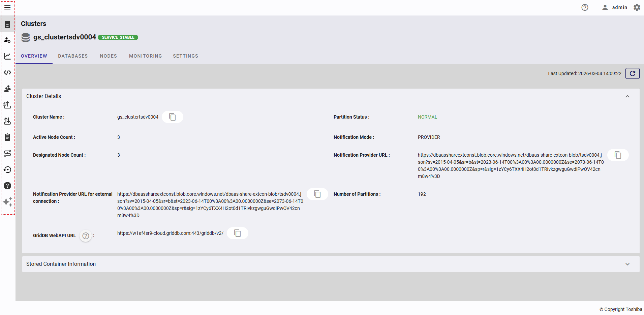Expand the Stored Container Information section

(627, 264)
